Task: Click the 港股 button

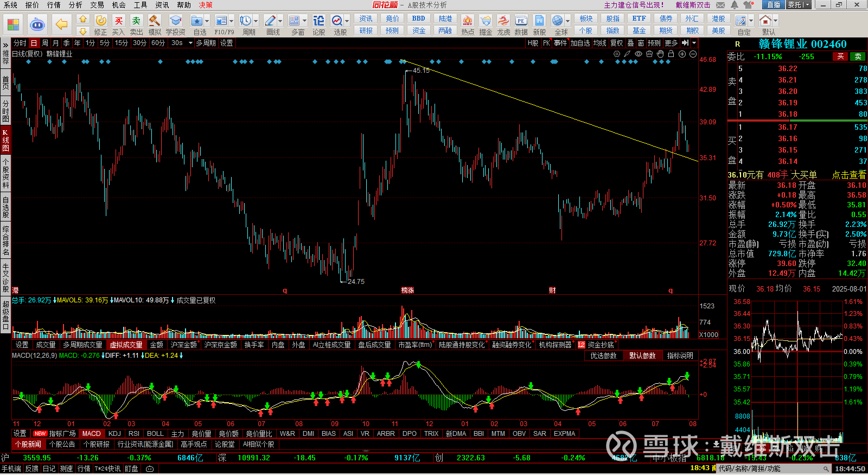Action: (x=718, y=18)
